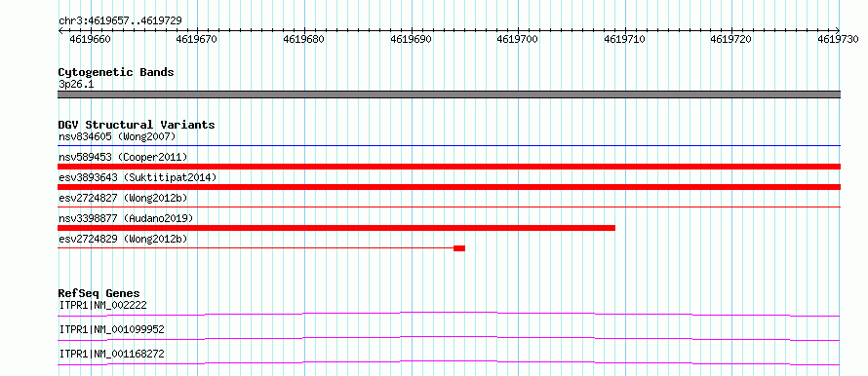868x376 pixels.
Task: Click the gray 3p26.1 cytoband bar
Action: tap(449, 94)
